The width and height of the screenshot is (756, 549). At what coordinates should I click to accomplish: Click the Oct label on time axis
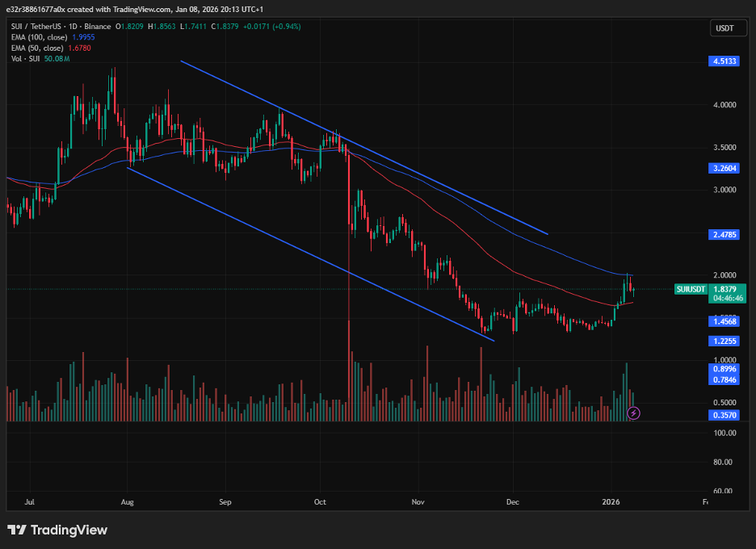point(320,501)
